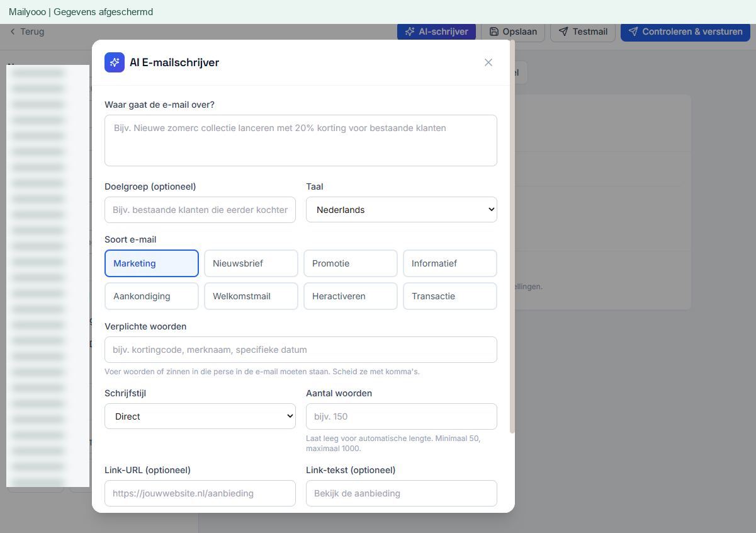Click the Testmail button
The width and height of the screenshot is (756, 533).
[583, 32]
